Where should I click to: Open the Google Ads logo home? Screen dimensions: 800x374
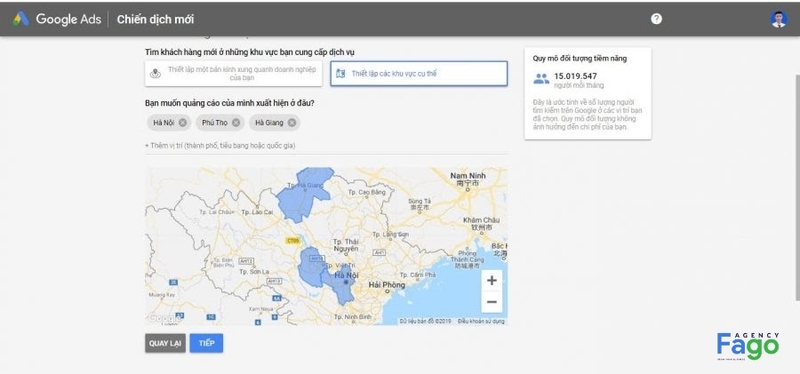(56, 19)
